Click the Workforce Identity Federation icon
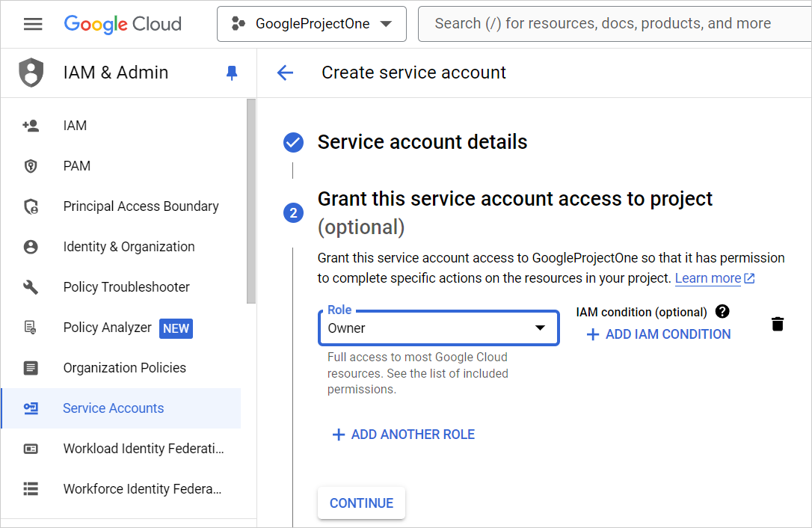This screenshot has width=812, height=528. click(x=31, y=488)
